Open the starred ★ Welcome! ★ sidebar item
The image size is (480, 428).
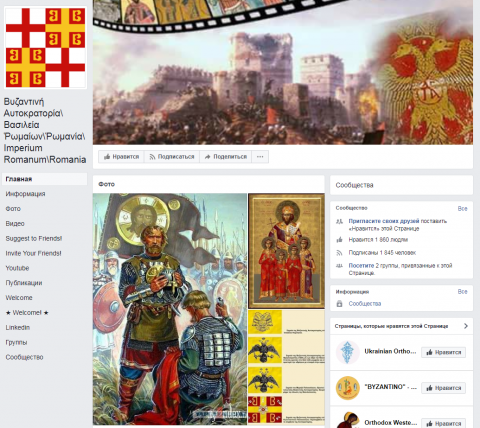coord(27,313)
